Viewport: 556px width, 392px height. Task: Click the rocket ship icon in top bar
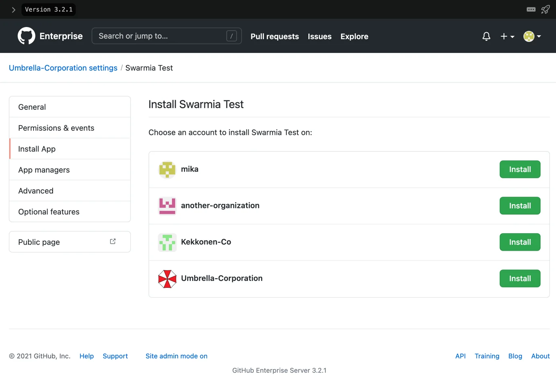(x=545, y=9)
